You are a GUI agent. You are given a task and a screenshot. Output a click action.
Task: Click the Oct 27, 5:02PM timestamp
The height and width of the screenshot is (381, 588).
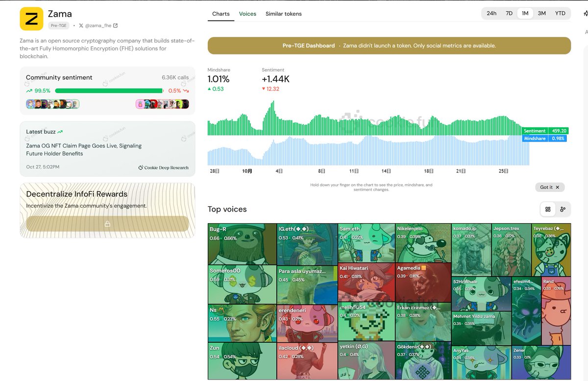(x=43, y=167)
